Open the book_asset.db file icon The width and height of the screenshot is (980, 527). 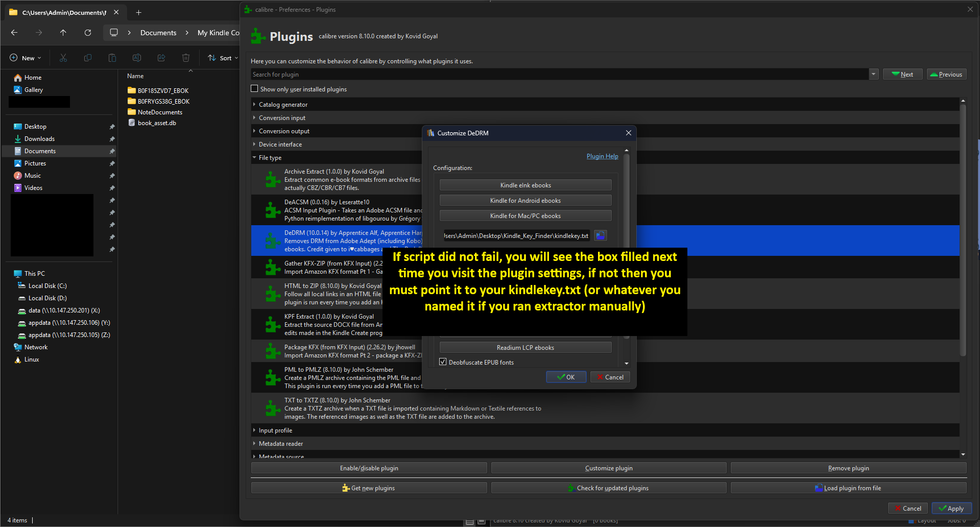132,123
